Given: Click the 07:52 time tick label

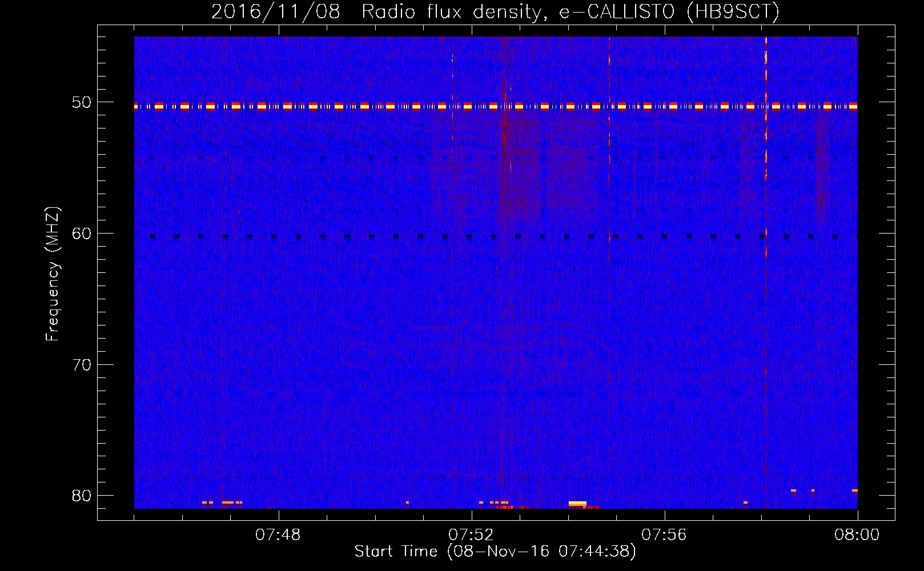Looking at the screenshot, I should pos(471,535).
